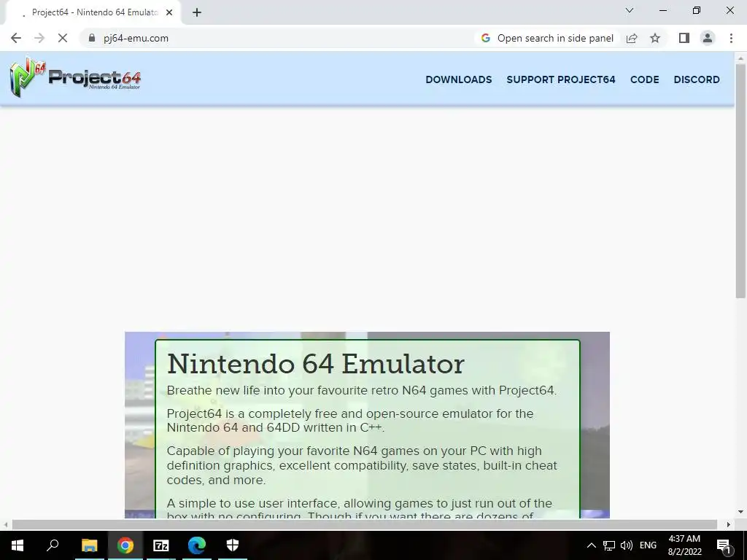Open the Chrome three-dot menu
This screenshot has height=560, width=747.
(x=731, y=38)
